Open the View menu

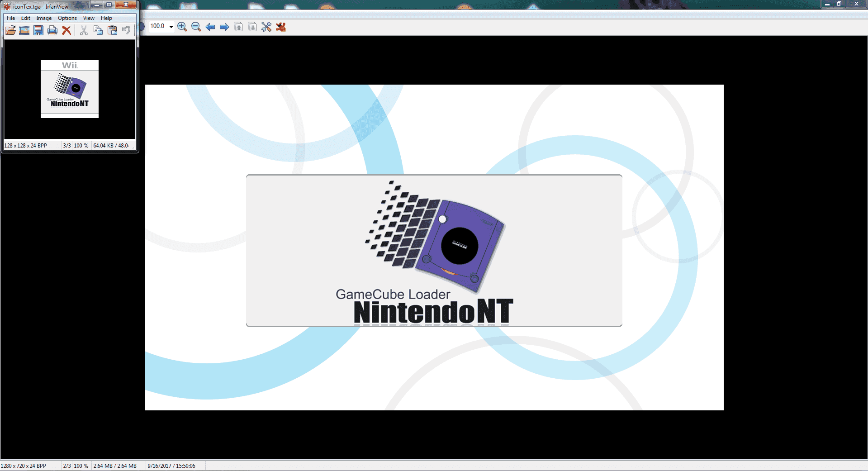click(89, 18)
